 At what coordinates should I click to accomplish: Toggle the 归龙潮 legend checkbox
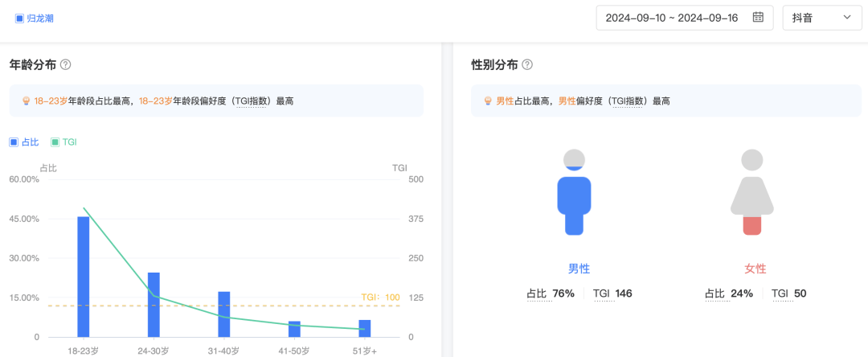(19, 18)
